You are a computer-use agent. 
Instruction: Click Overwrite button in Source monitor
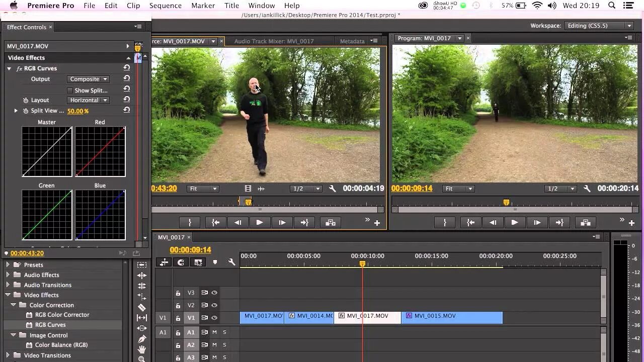[x=330, y=222]
